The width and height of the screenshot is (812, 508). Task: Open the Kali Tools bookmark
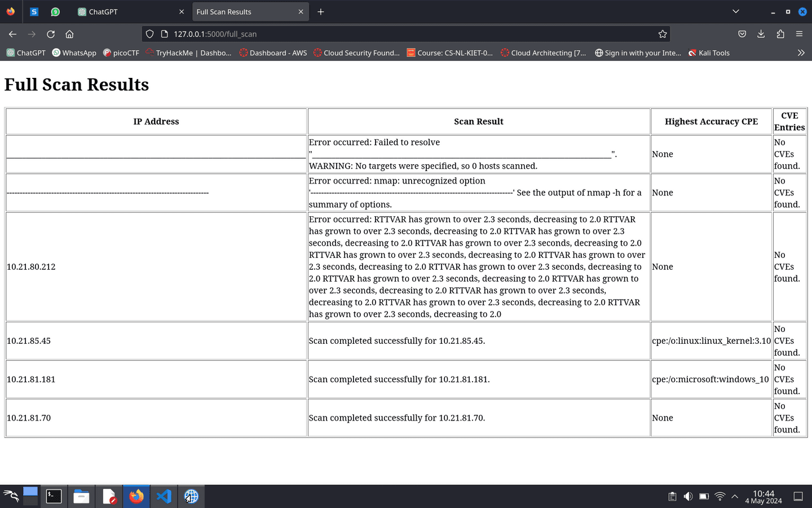(709, 52)
